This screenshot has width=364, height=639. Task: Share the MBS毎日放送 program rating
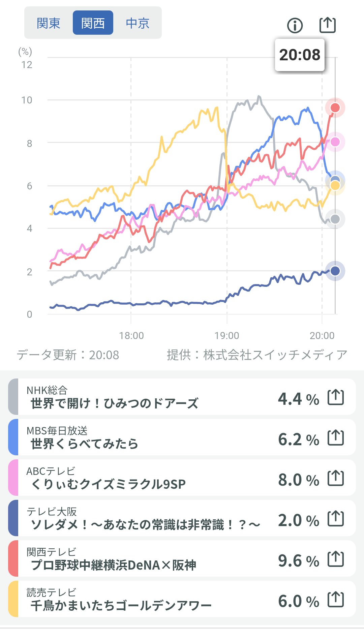click(336, 437)
